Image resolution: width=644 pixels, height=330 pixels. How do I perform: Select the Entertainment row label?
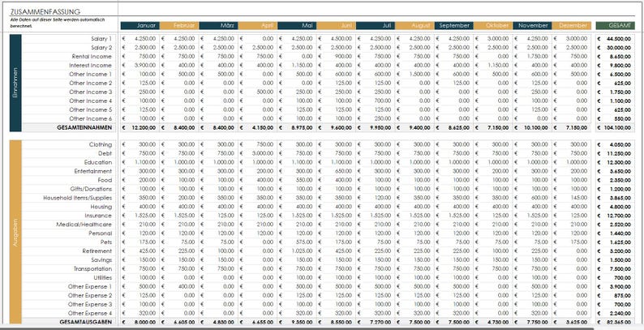click(x=93, y=171)
